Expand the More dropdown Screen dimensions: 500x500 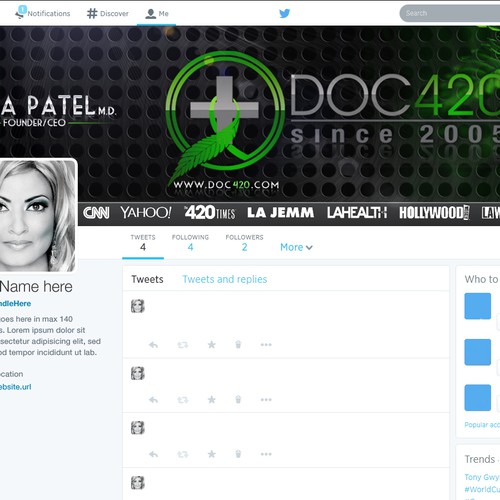point(296,247)
